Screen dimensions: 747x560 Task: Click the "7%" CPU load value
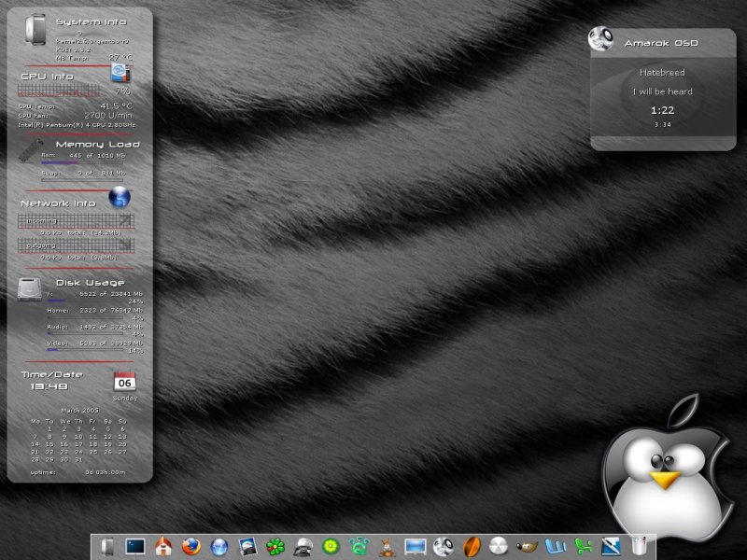(122, 91)
